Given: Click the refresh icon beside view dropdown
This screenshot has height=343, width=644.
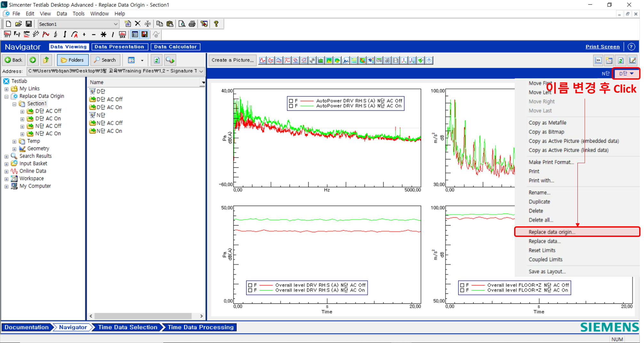Looking at the screenshot, I should (x=156, y=60).
